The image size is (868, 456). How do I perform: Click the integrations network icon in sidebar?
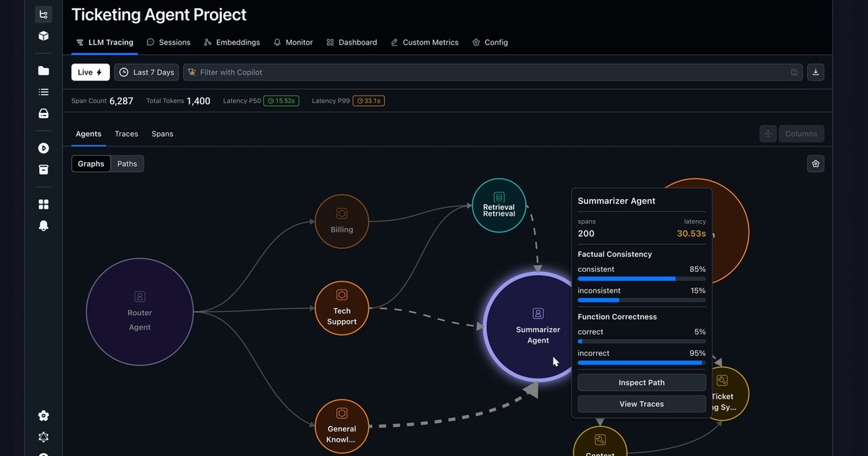click(x=43, y=437)
